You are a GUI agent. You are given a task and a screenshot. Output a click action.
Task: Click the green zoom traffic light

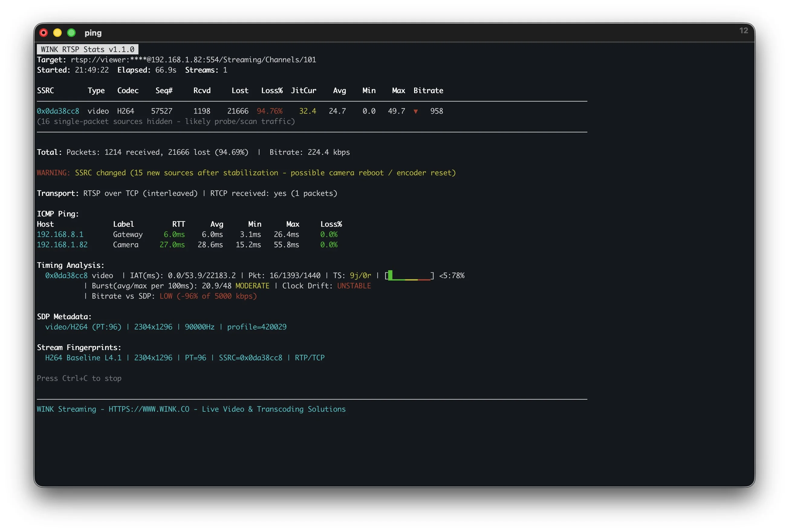(72, 33)
